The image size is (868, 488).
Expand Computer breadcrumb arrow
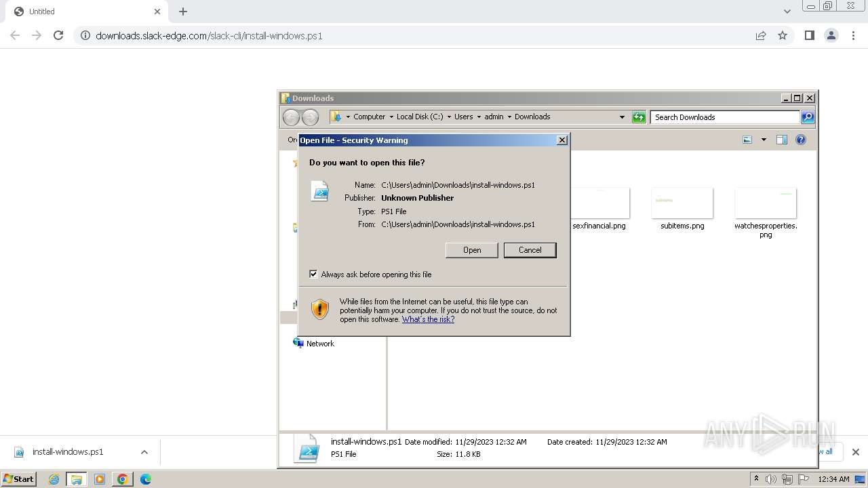[x=391, y=117]
